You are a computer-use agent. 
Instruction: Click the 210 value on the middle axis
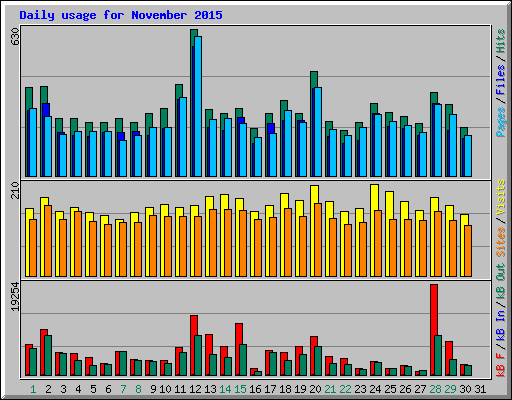pyautogui.click(x=15, y=190)
